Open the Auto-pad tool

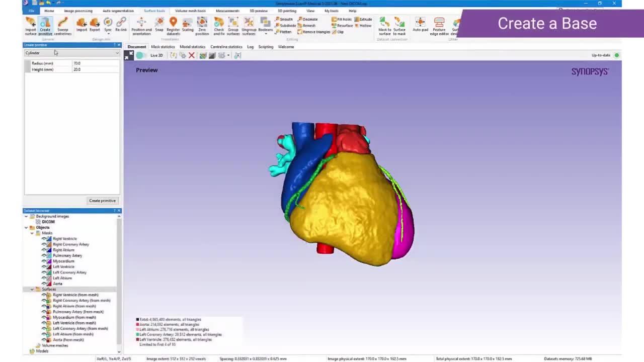(x=420, y=24)
